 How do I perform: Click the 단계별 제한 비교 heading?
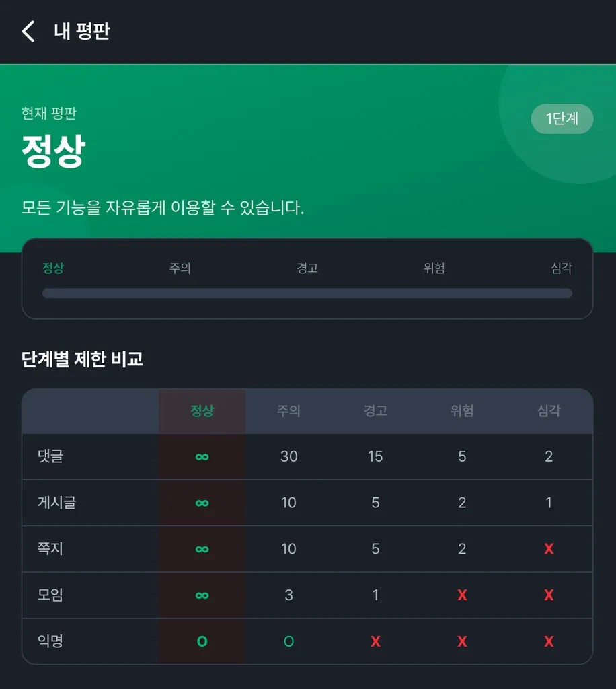pyautogui.click(x=83, y=359)
